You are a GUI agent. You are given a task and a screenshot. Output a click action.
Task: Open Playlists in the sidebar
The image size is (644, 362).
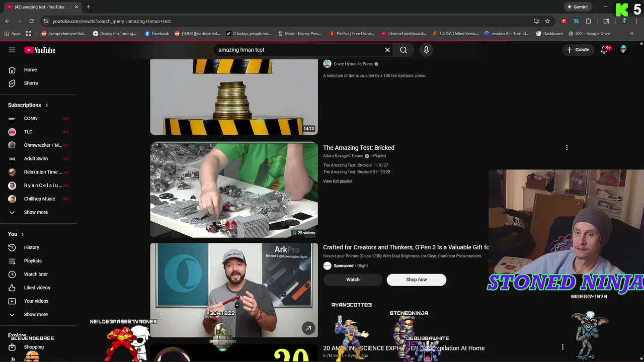coord(33,260)
